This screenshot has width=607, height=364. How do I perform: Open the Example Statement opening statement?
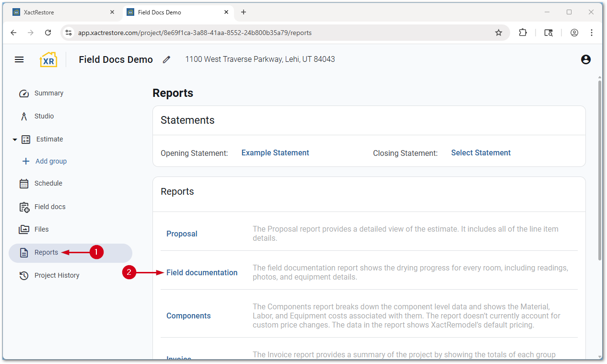275,153
